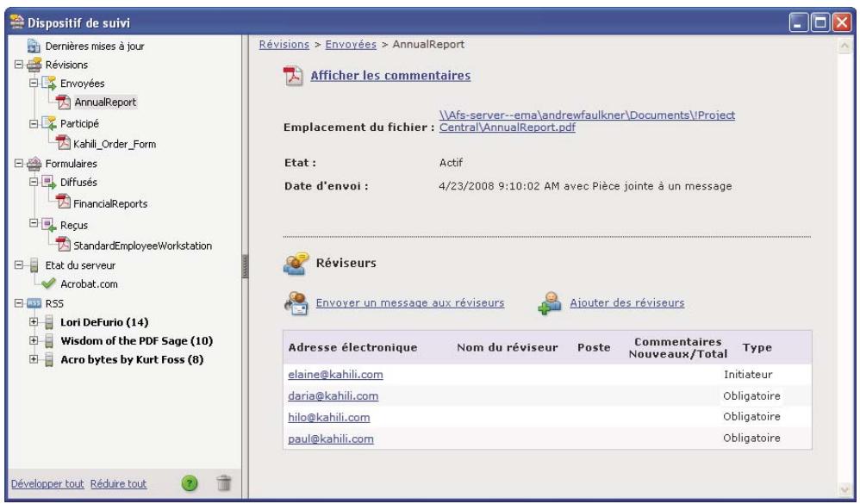Click the trash icon at sidebar bottom

[x=223, y=484]
